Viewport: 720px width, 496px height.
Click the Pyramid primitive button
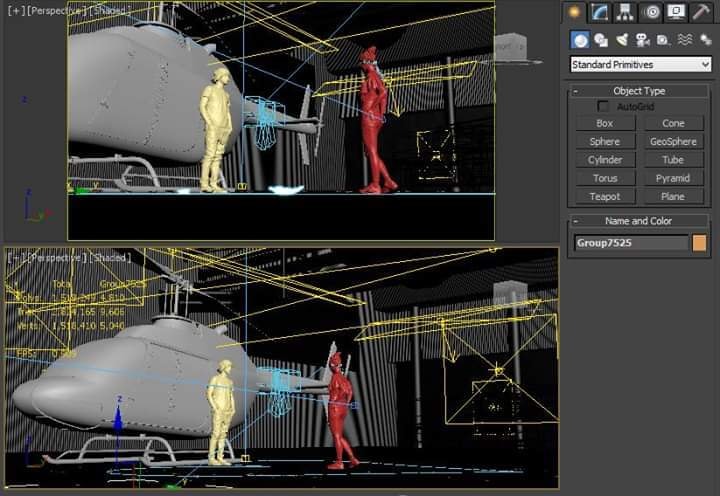673,178
